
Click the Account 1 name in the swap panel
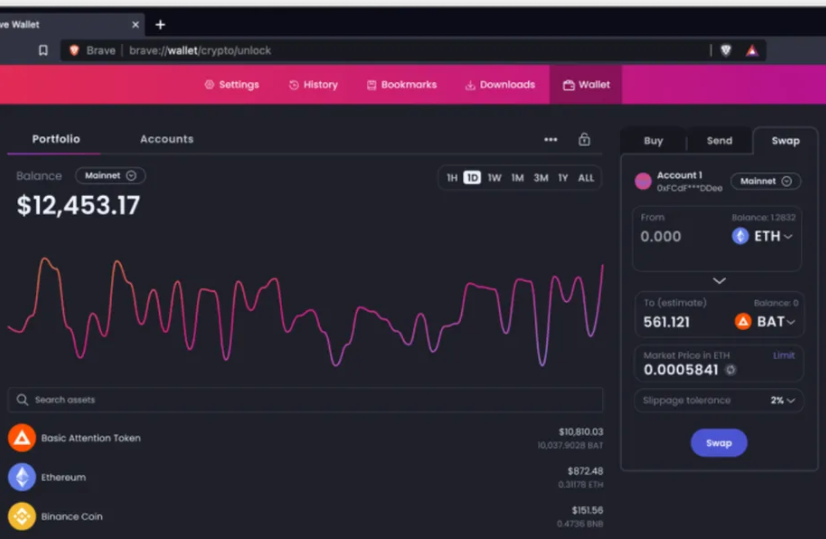(679, 175)
